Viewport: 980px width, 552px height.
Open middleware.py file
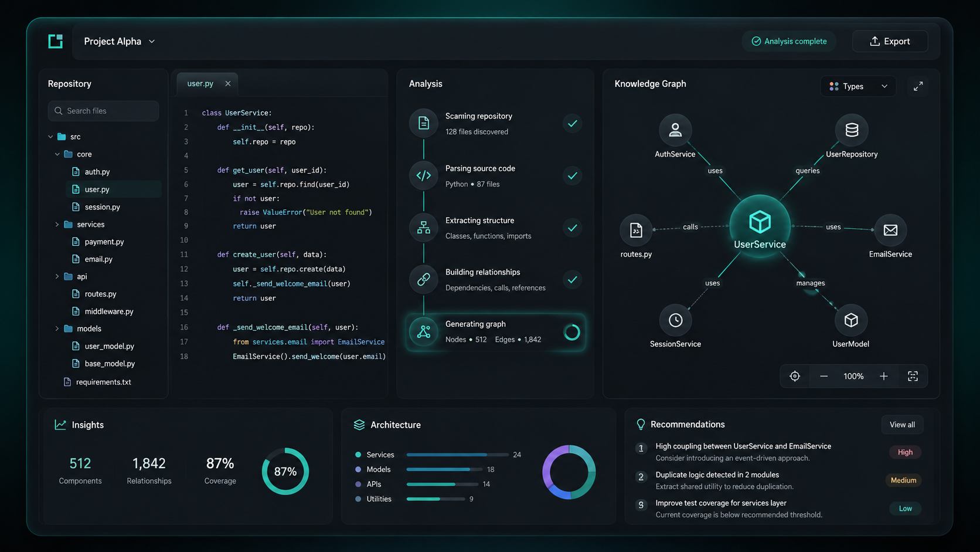point(103,311)
